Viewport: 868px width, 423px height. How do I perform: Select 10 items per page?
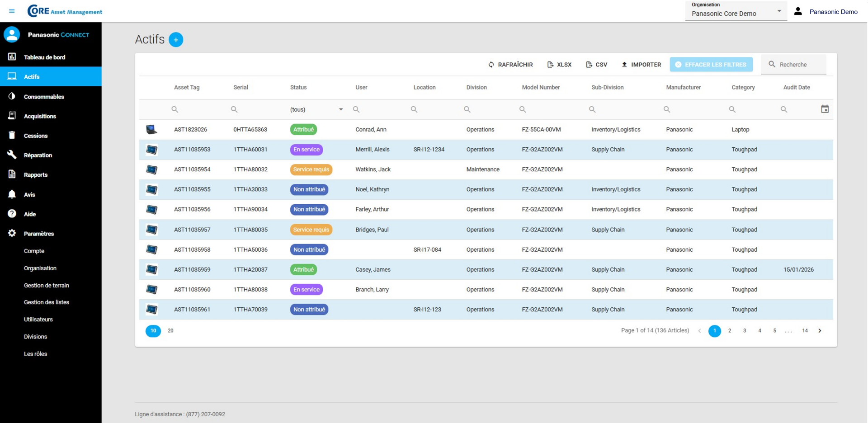(153, 331)
